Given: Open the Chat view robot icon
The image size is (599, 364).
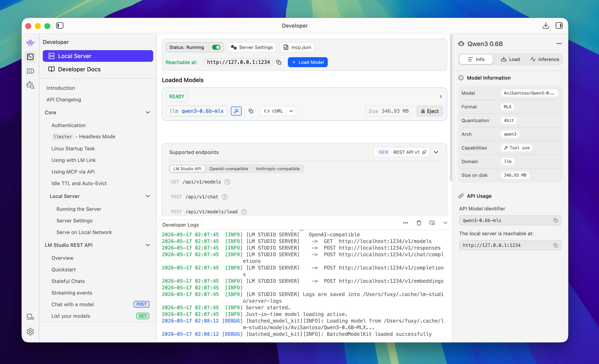Looking at the screenshot, I should click(30, 43).
